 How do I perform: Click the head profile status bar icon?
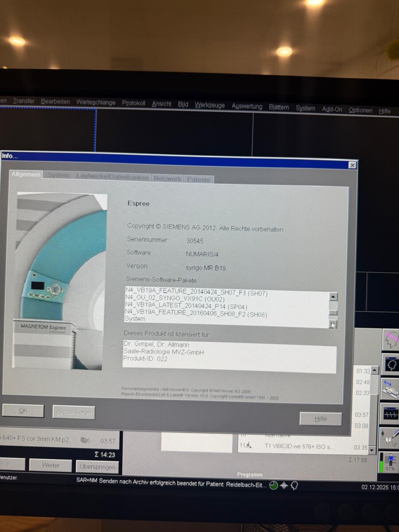294,485
